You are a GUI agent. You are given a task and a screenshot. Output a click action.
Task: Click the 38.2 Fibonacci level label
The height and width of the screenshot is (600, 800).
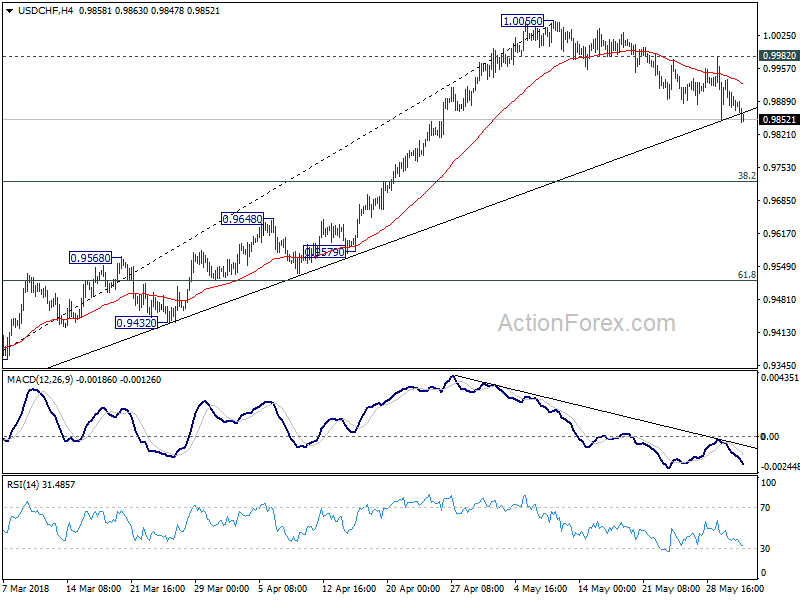tap(747, 176)
